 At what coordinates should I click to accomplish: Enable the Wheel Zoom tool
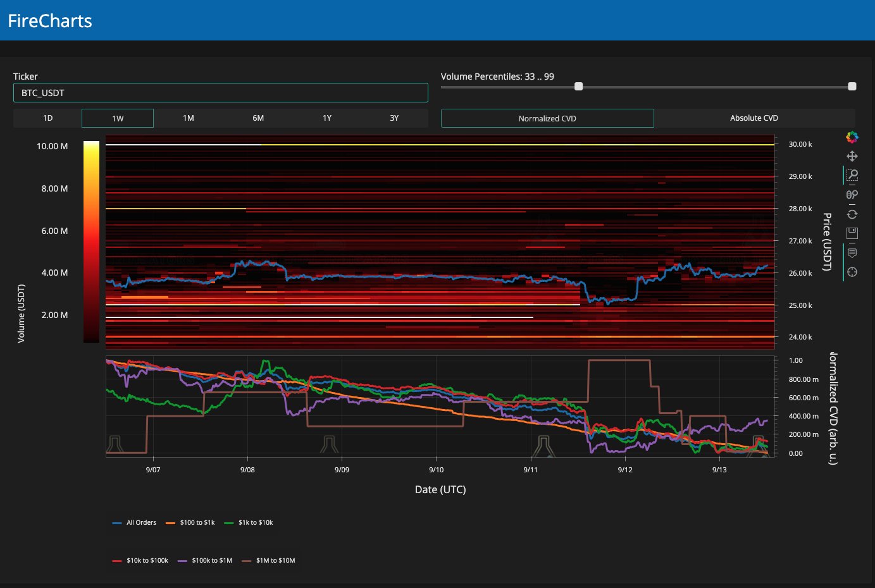pyautogui.click(x=852, y=195)
